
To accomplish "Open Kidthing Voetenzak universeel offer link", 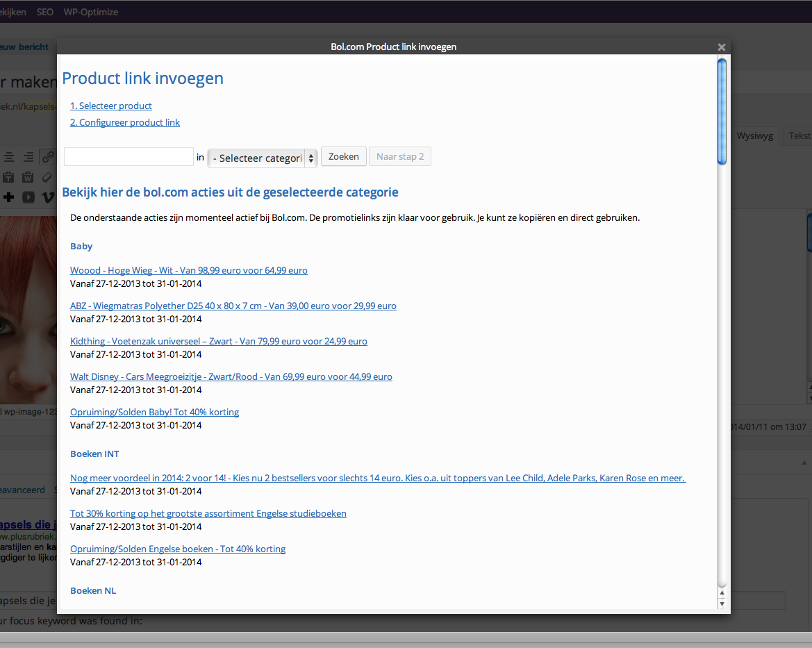I will 219,341.
